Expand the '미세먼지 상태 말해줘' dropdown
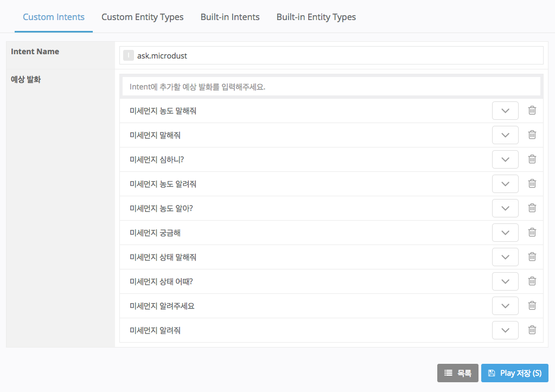The height and width of the screenshot is (392, 555). click(505, 257)
